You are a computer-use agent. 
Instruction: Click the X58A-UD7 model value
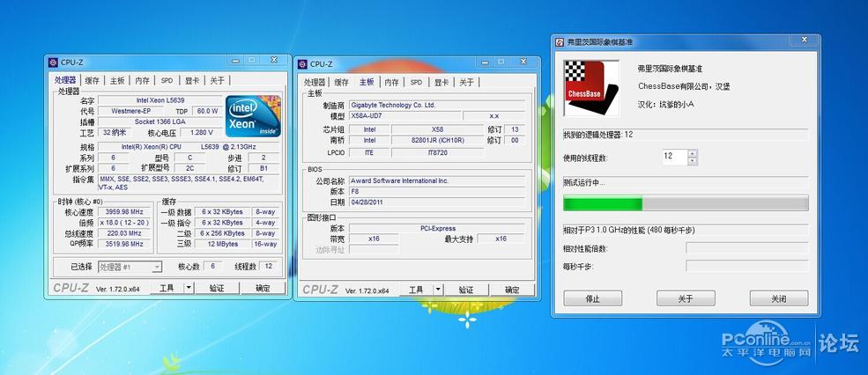click(x=404, y=116)
